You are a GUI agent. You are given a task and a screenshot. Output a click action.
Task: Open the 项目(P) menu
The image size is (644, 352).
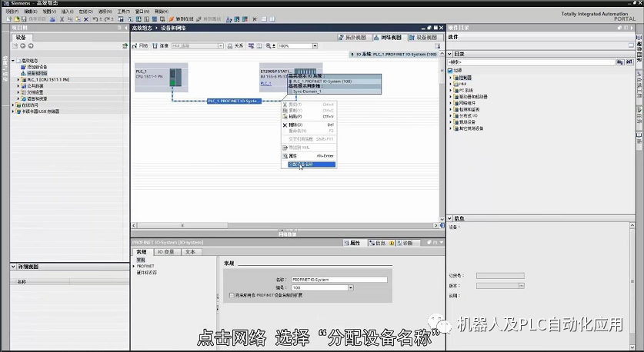[x=12, y=12]
